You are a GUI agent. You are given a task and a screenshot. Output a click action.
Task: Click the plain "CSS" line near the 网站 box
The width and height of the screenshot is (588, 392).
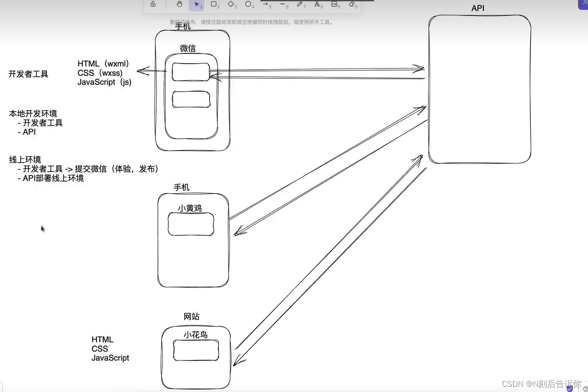(100, 349)
